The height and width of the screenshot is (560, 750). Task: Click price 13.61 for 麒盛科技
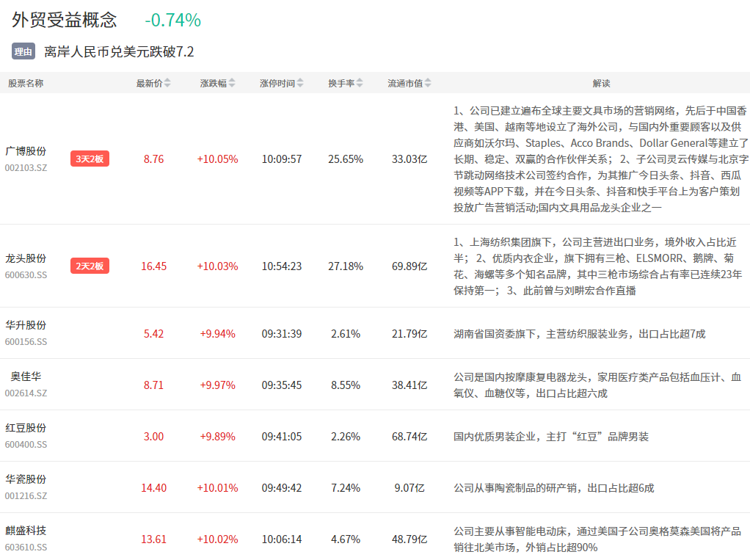coord(153,539)
